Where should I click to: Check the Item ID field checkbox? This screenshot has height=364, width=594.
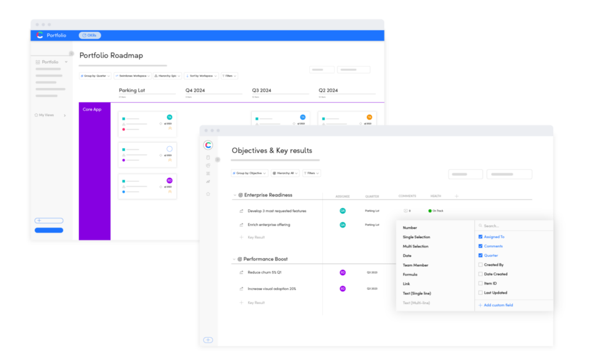[x=480, y=283]
